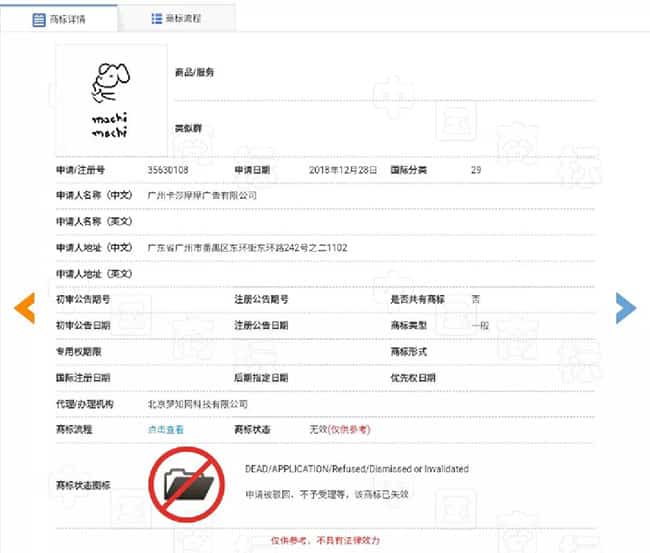Select the 否 shared trademark value
650x553 pixels.
pyautogui.click(x=476, y=299)
